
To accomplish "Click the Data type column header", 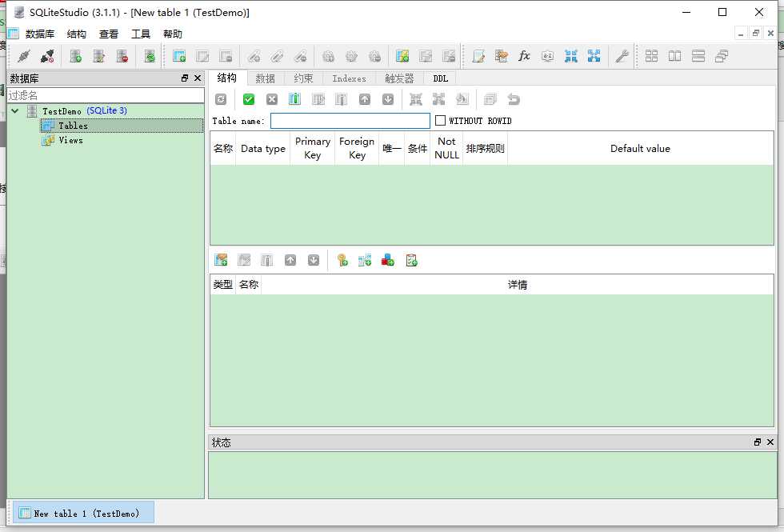I will pyautogui.click(x=263, y=148).
